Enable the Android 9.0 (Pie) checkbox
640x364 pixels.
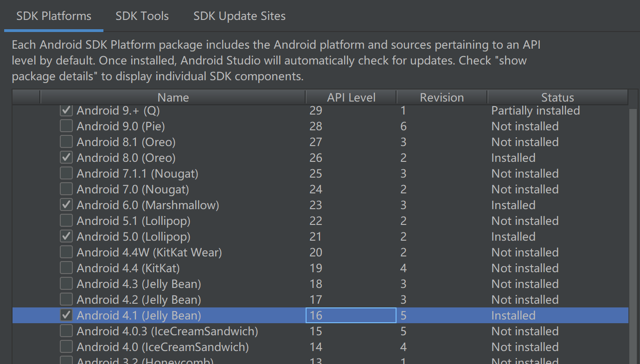[x=66, y=126]
